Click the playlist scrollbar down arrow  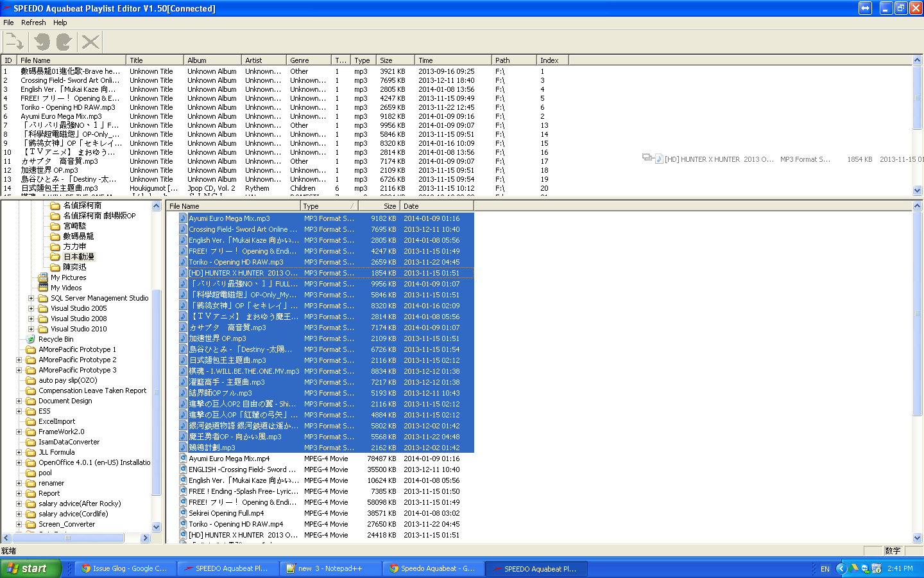click(917, 190)
